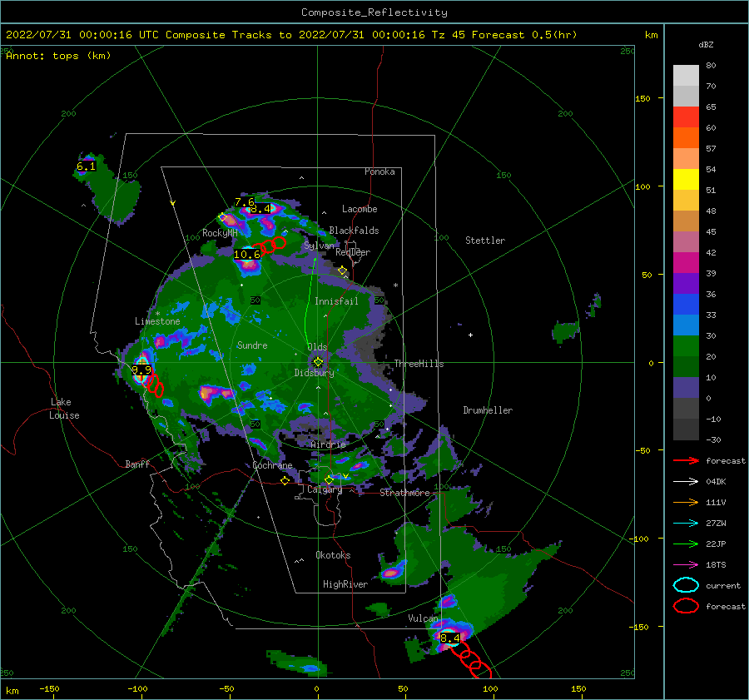This screenshot has width=749, height=700.
Task: Click the 7.6 storm top label
Action: tap(244, 202)
